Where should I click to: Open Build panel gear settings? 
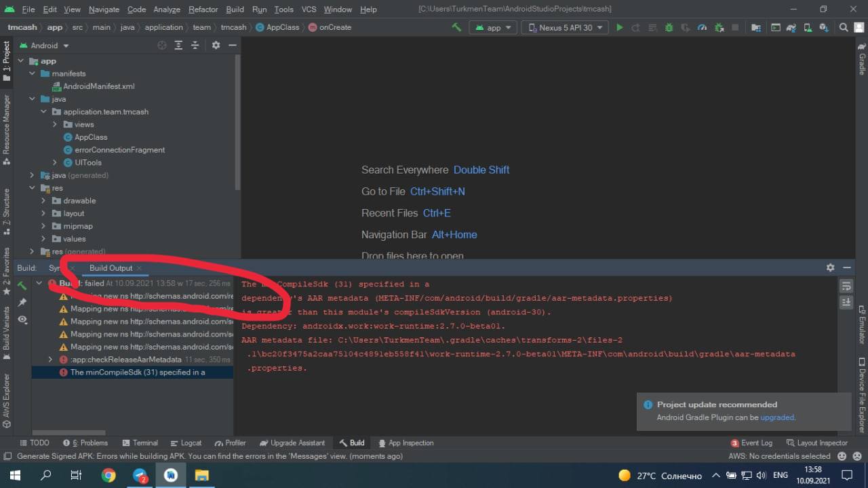click(830, 267)
